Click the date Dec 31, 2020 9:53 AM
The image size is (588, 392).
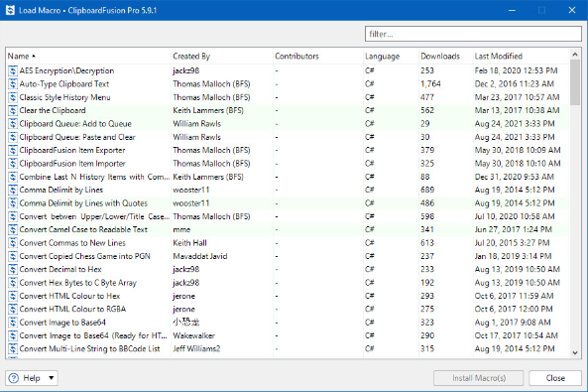(x=514, y=177)
